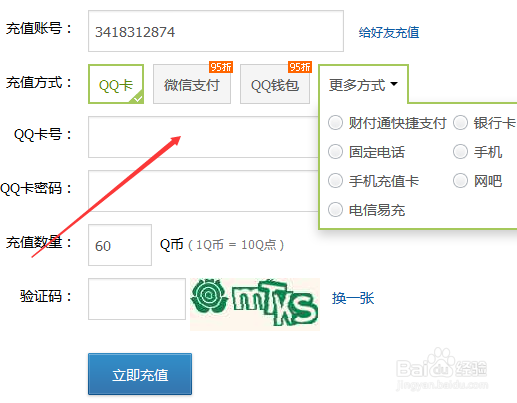Choose 手机充值卡 radio option
Image resolution: width=517 pixels, height=403 pixels.
[335, 181]
